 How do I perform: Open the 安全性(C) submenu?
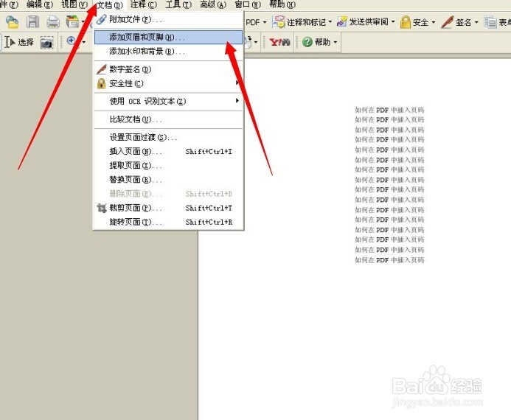(168, 83)
